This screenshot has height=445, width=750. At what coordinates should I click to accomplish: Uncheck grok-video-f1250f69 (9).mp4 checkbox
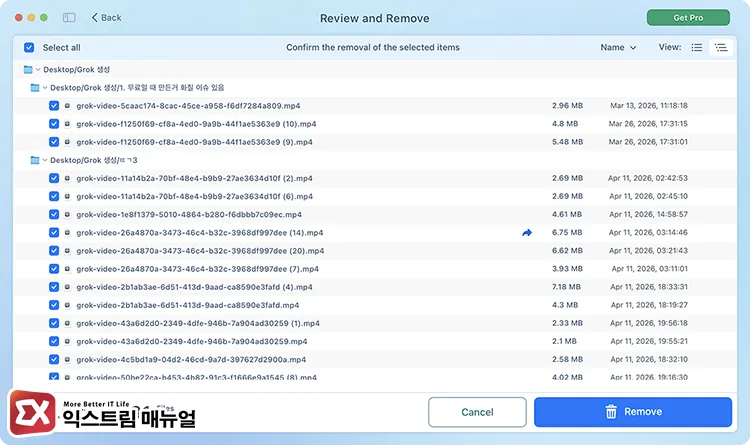click(x=54, y=142)
